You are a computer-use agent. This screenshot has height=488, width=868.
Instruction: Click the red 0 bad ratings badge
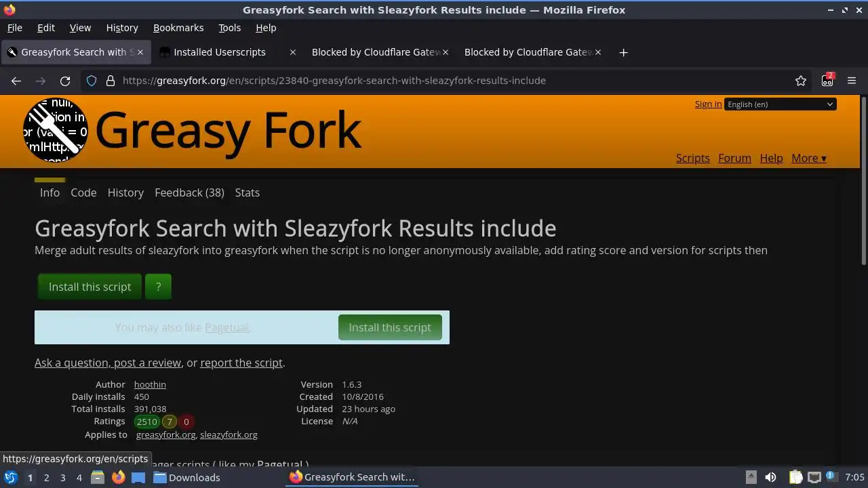coord(186,422)
